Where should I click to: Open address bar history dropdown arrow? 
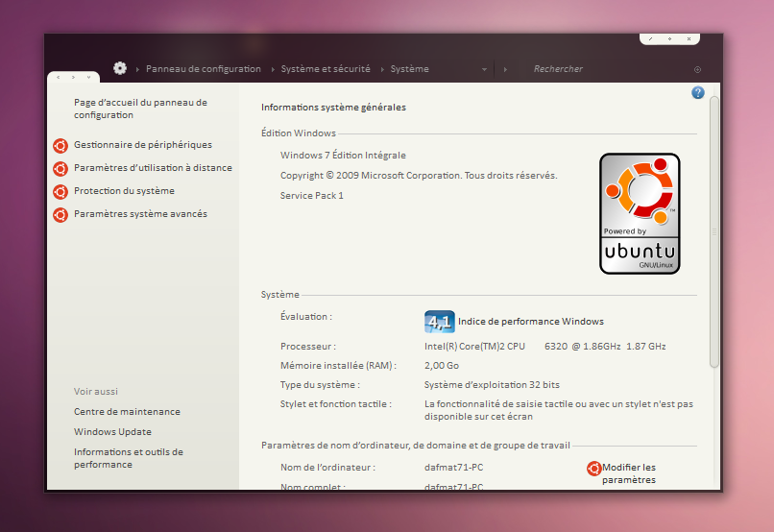(x=484, y=69)
